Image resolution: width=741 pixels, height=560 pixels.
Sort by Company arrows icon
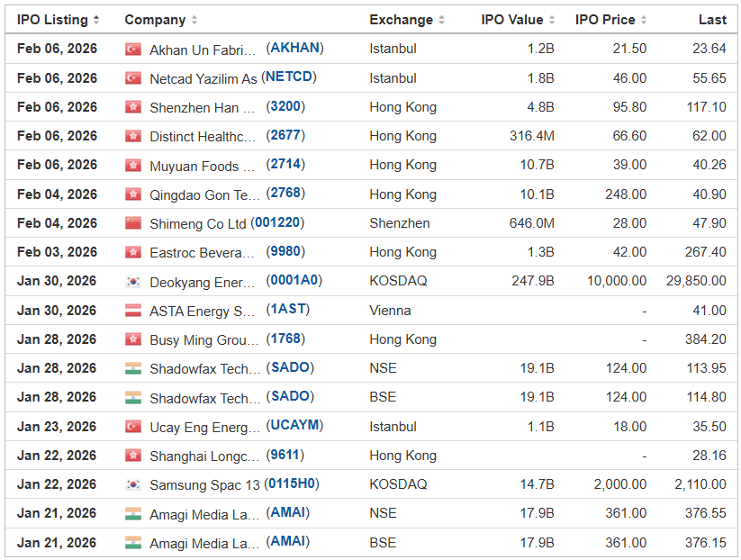point(194,20)
